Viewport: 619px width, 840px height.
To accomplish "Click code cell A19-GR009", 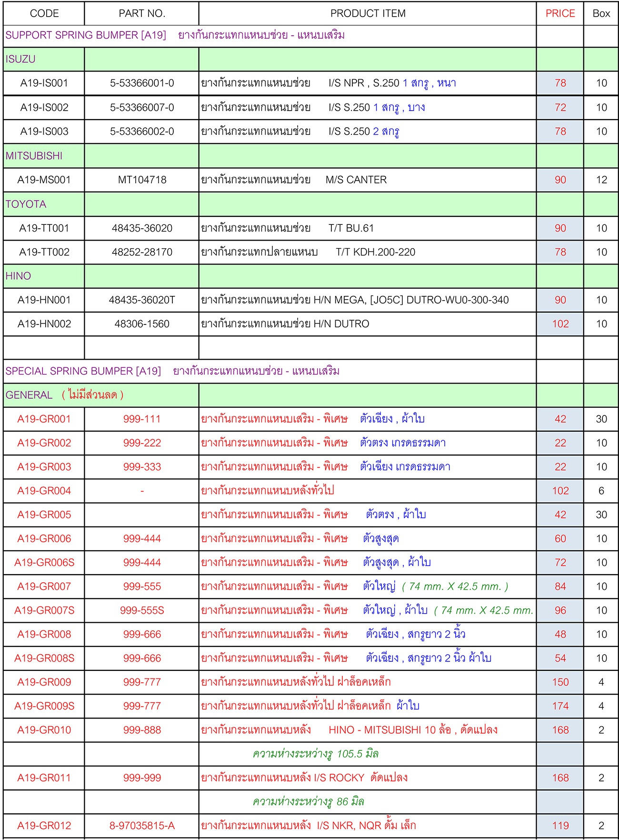I will tap(44, 682).
